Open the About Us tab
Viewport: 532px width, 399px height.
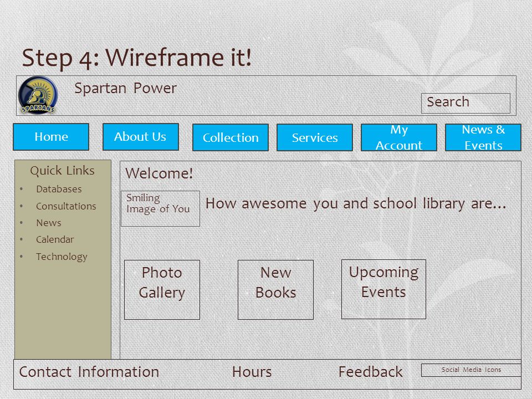coord(140,137)
